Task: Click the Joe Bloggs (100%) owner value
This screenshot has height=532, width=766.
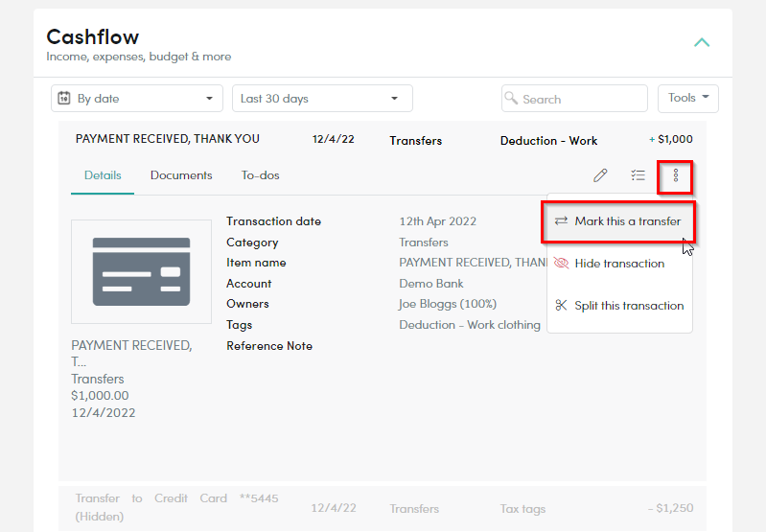Action: [448, 304]
